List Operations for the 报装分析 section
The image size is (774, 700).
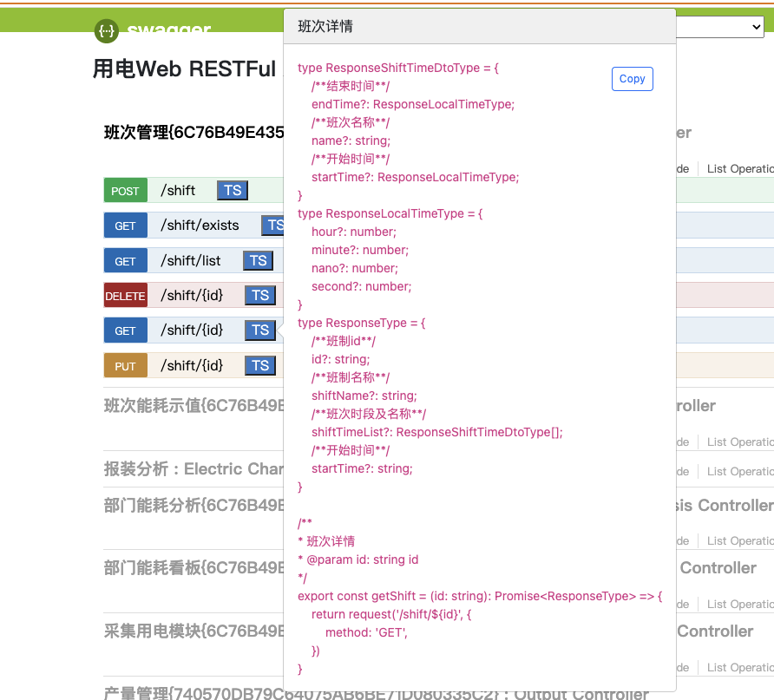click(740, 472)
